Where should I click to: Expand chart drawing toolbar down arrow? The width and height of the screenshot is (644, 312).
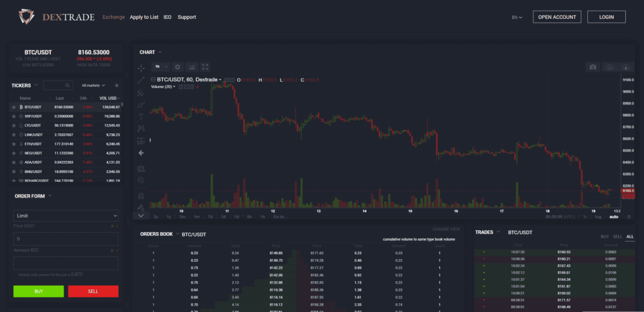(x=141, y=215)
